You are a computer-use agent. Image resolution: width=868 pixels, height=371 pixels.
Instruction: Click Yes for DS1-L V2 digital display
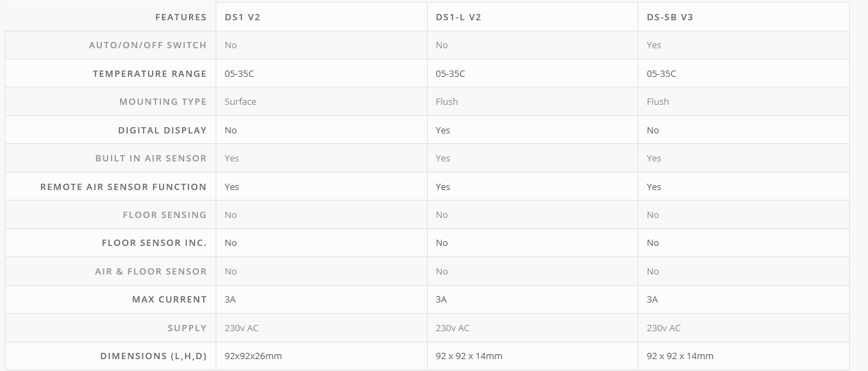443,130
